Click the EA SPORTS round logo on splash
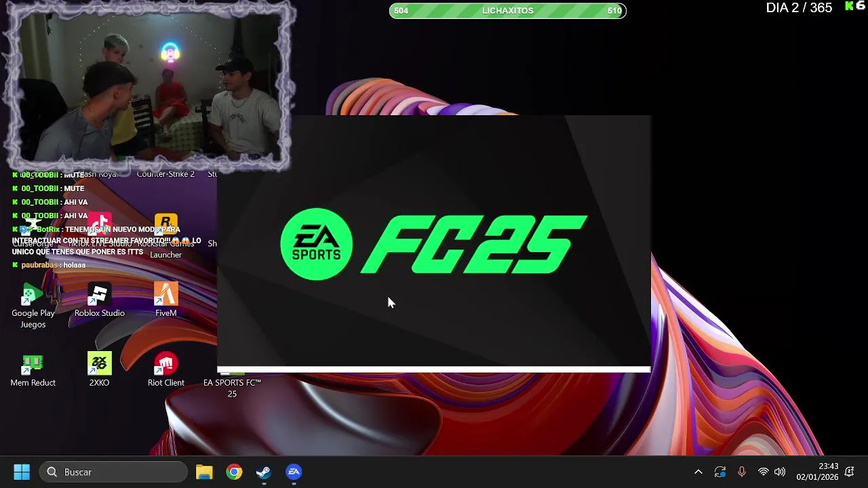Screen dimensions: 868x488 (x=316, y=244)
